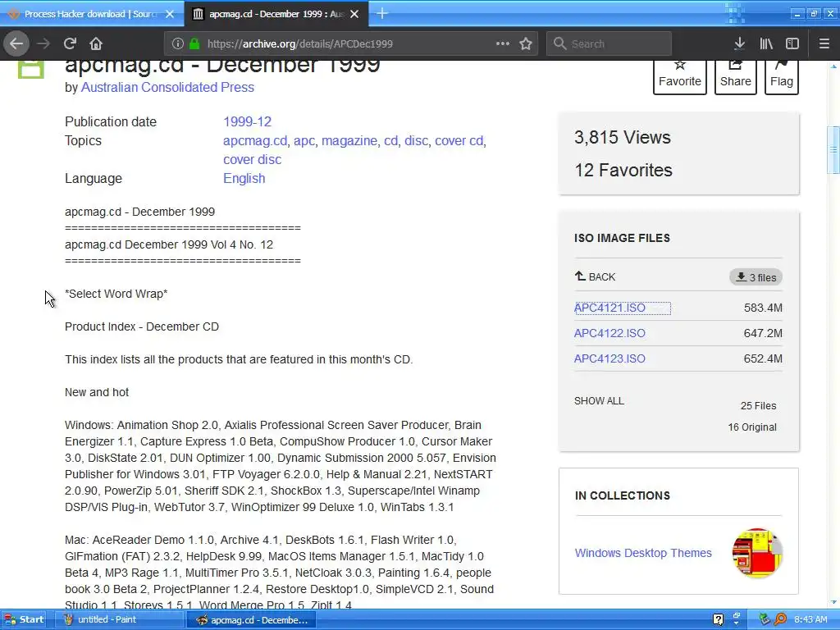The image size is (840, 630).
Task: Click the browser Search box
Action: pyautogui.click(x=609, y=43)
